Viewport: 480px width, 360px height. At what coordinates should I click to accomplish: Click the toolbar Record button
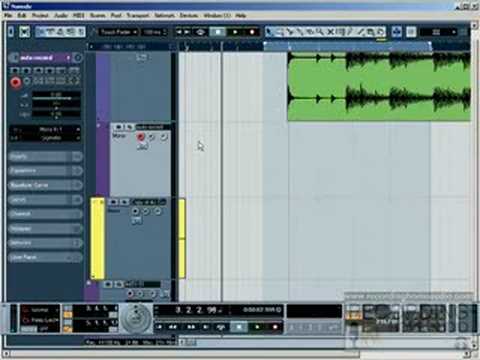(x=252, y=32)
